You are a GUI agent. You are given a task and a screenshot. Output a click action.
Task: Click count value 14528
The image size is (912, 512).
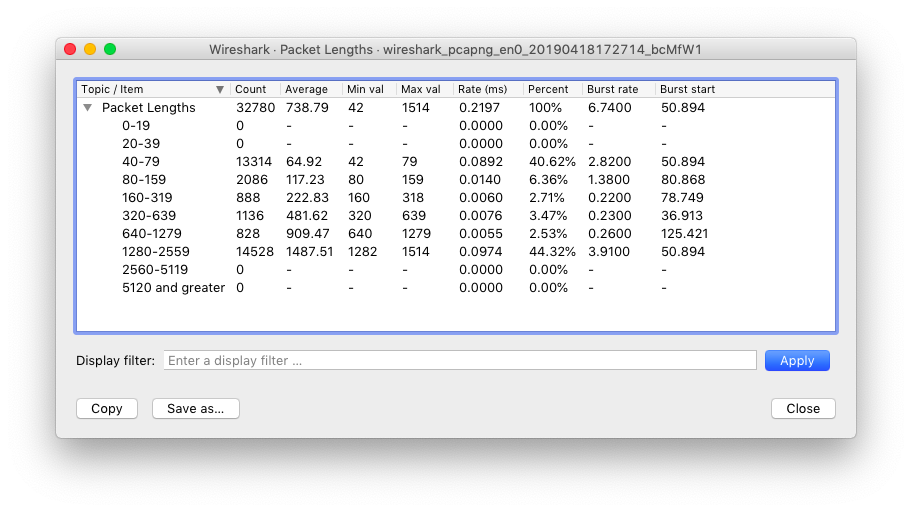pyautogui.click(x=255, y=252)
